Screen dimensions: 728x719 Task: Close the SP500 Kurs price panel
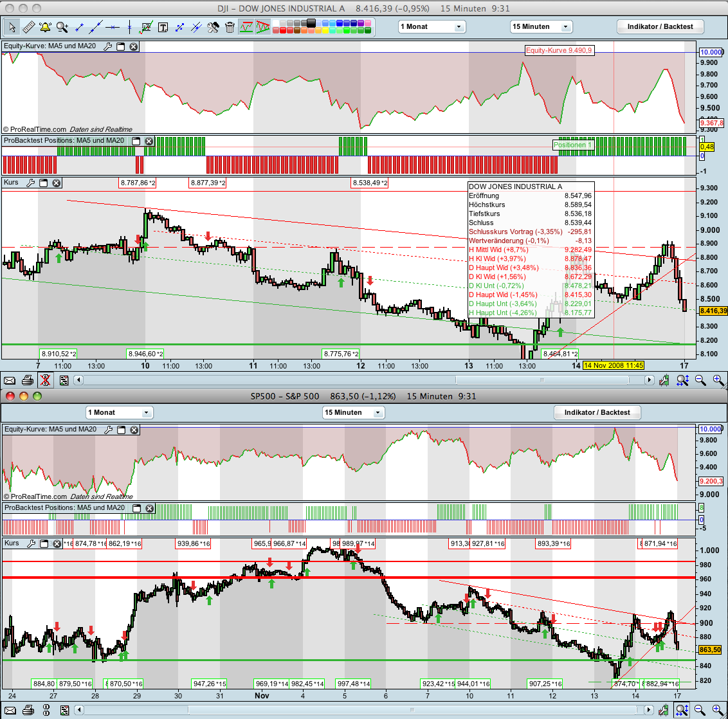(57, 543)
